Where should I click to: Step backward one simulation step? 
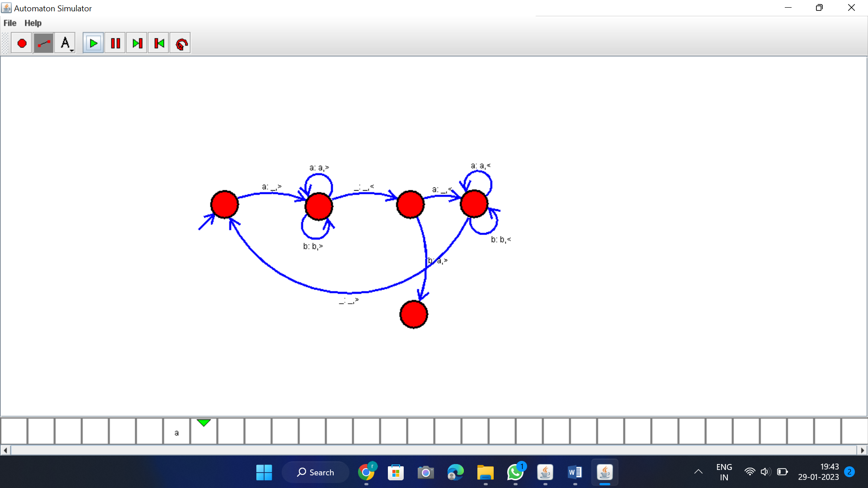(x=159, y=43)
